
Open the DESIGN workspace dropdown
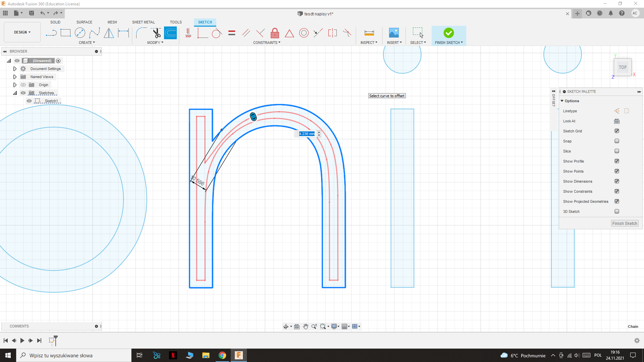click(22, 32)
